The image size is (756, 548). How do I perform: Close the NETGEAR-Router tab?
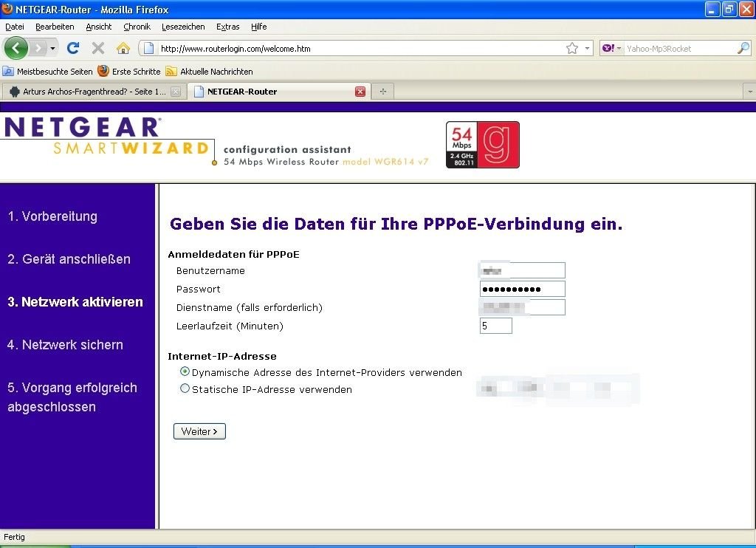(360, 92)
